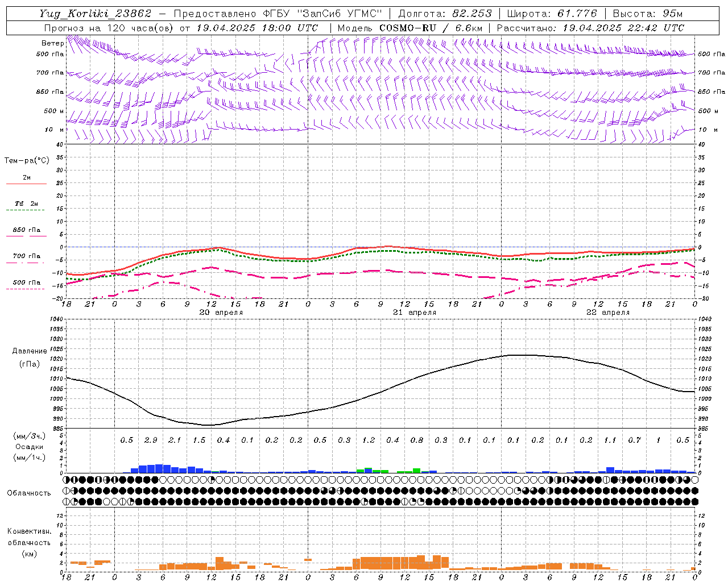Click the Облачность cloud cover label
728x582 pixels.
pos(29,493)
